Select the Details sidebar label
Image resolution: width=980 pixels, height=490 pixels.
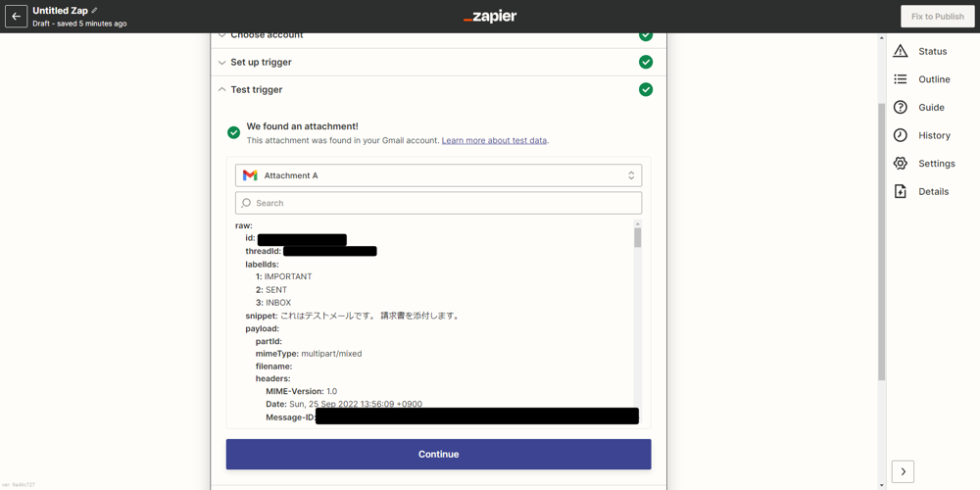934,191
